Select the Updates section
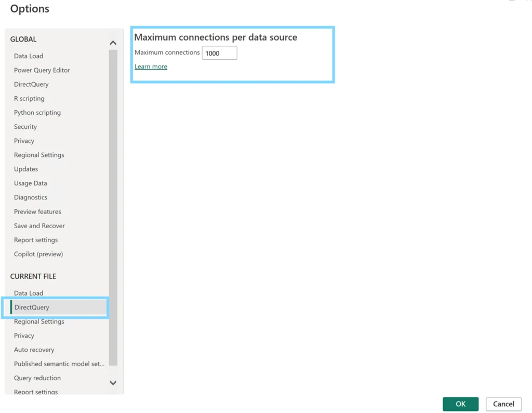The width and height of the screenshot is (532, 413). (25, 169)
